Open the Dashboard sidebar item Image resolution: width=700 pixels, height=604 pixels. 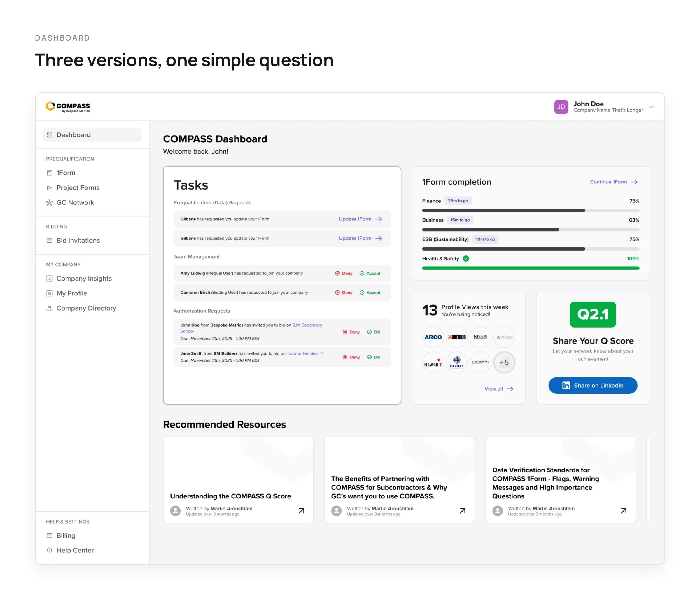pyautogui.click(x=92, y=135)
